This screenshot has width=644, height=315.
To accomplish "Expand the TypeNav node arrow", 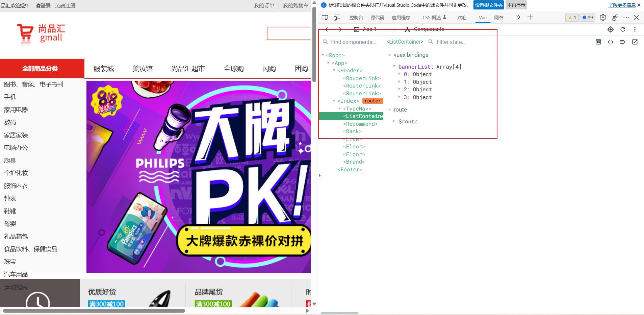I will (339, 108).
